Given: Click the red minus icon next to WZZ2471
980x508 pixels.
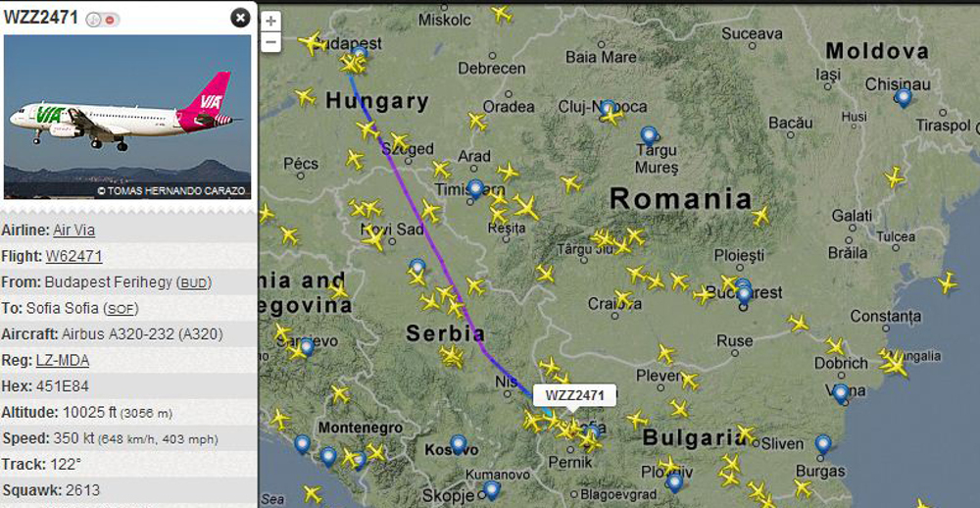Looking at the screenshot, I should 110,20.
